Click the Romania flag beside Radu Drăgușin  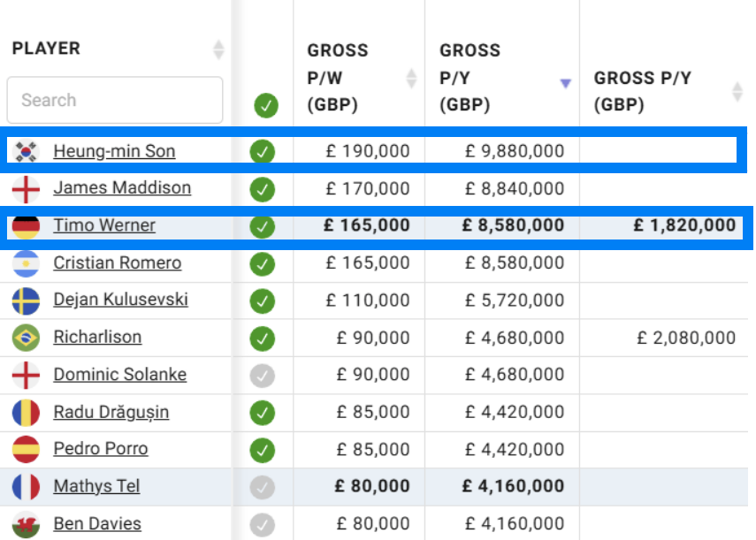[26, 413]
